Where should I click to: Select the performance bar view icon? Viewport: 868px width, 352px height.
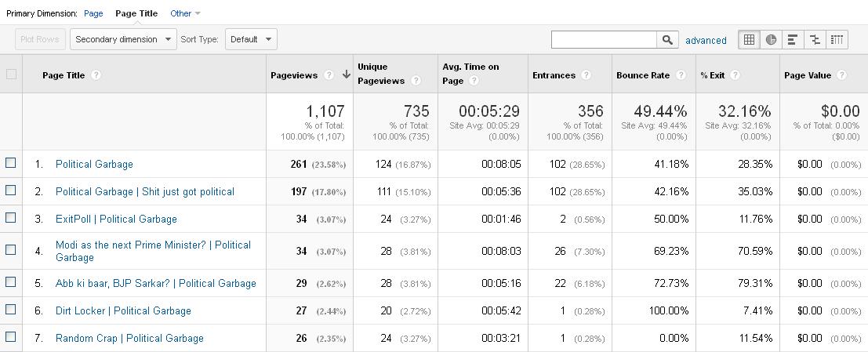coord(793,40)
